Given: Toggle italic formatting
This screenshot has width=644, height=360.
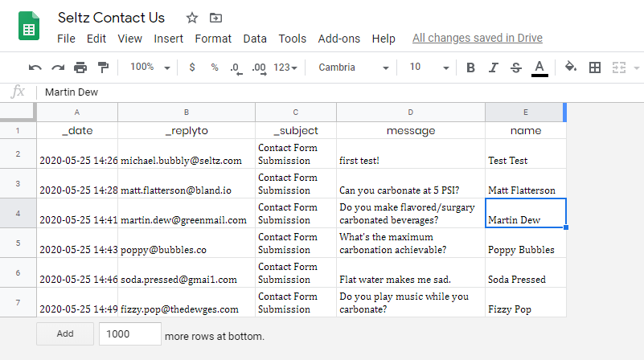Looking at the screenshot, I should tap(494, 67).
